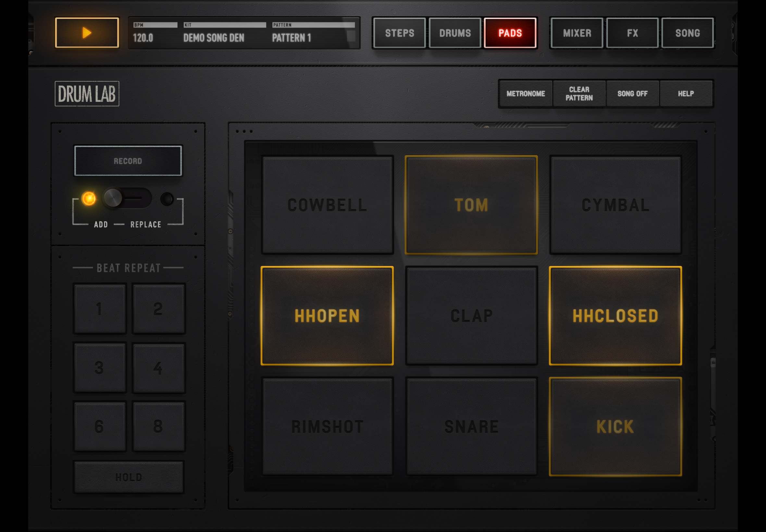Toggle the Metronome on
Image resolution: width=766 pixels, height=532 pixels.
coord(525,94)
